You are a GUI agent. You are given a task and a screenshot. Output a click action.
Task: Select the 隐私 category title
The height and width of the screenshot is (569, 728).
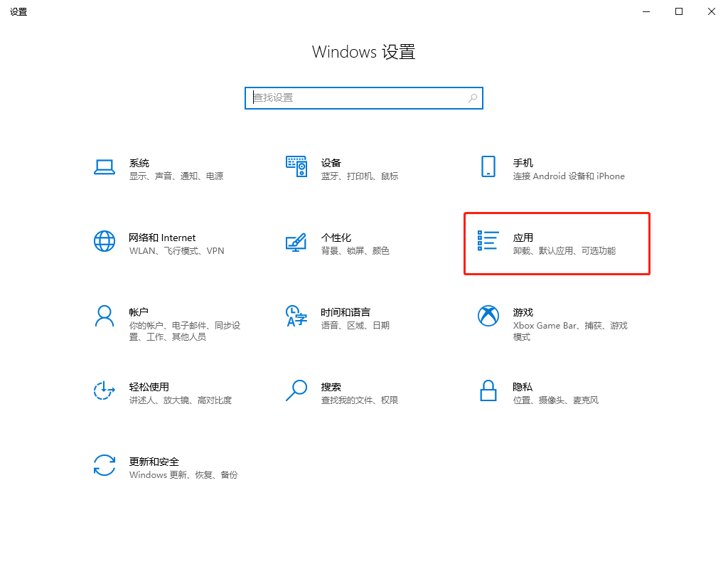coord(523,387)
